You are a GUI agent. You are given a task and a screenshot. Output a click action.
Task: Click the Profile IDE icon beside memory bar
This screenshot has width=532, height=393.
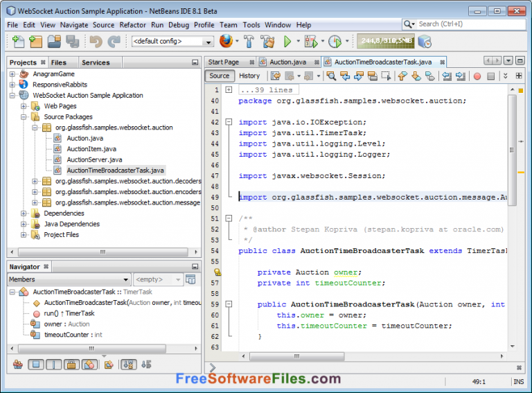point(425,42)
